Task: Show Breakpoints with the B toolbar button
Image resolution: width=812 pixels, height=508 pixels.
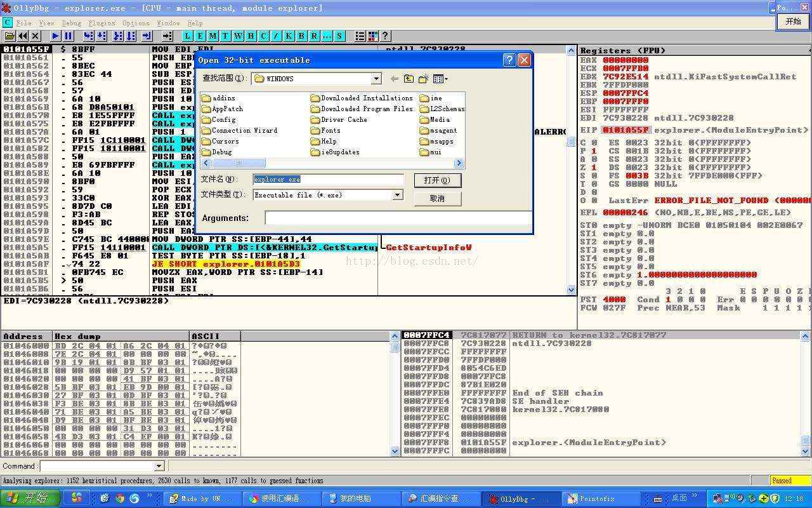Action: [301, 36]
